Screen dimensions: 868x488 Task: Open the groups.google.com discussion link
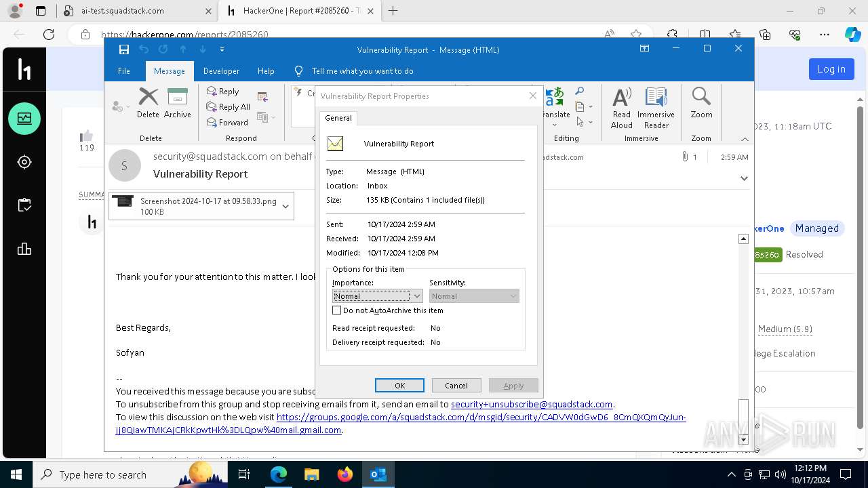click(401, 424)
